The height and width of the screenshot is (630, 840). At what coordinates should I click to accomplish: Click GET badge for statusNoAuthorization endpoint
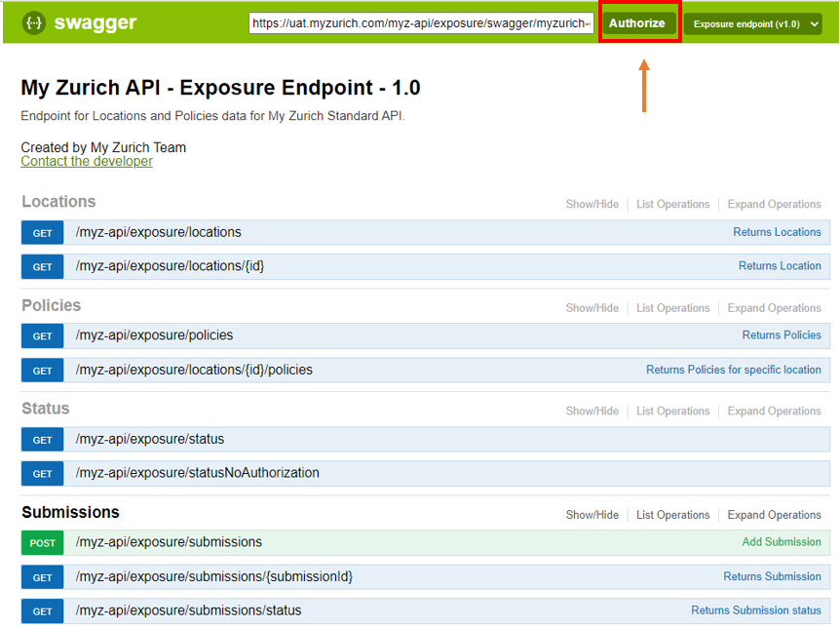point(43,474)
